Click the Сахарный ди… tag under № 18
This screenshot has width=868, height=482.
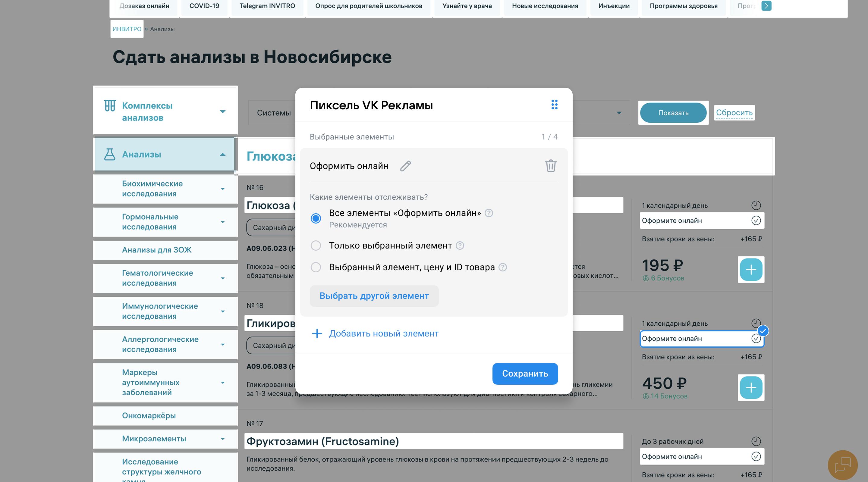click(272, 345)
